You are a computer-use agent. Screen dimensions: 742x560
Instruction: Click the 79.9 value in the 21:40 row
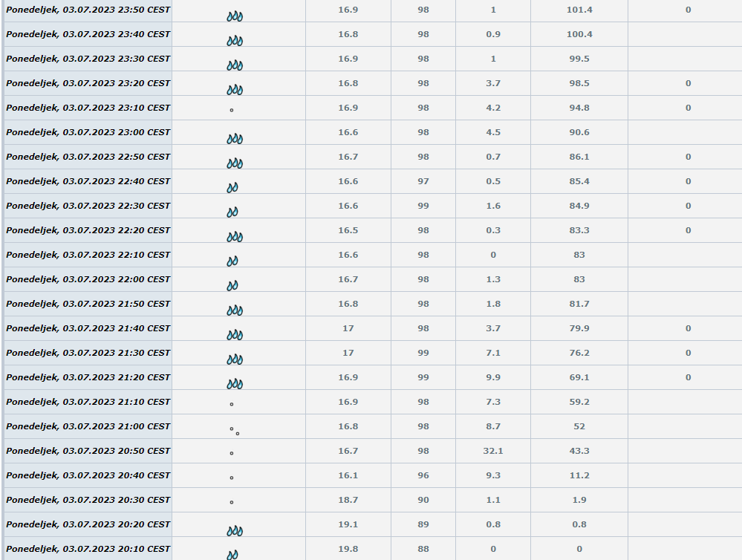pos(579,328)
